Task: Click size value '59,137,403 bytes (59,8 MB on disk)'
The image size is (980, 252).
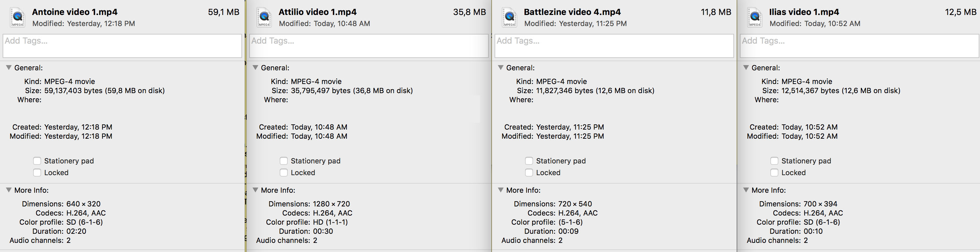Action: click(x=105, y=91)
